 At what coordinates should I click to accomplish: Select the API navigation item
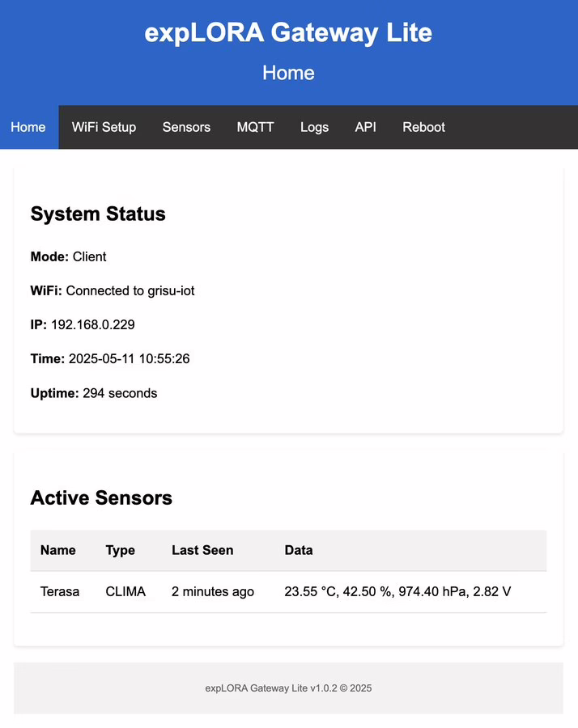coord(365,127)
